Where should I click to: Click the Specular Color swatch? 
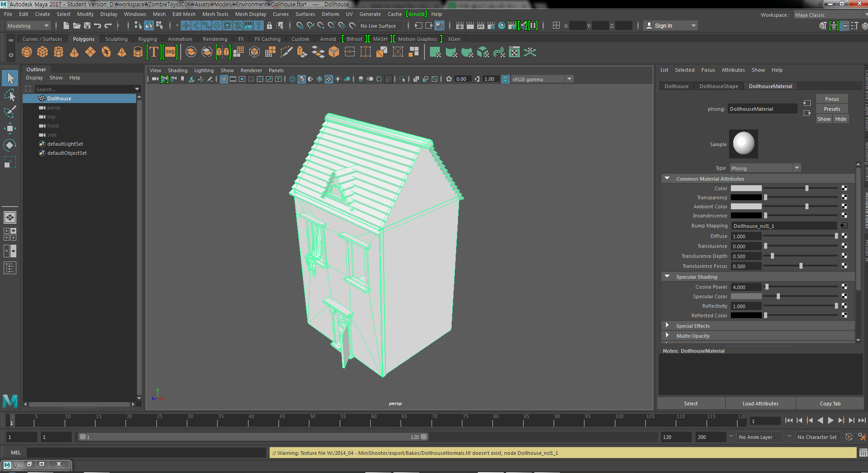(x=746, y=296)
